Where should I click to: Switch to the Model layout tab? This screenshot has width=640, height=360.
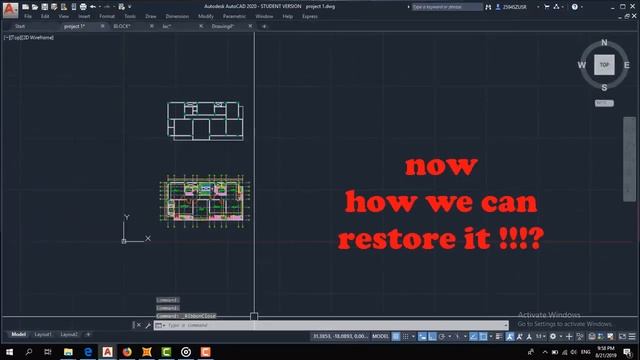(18, 334)
